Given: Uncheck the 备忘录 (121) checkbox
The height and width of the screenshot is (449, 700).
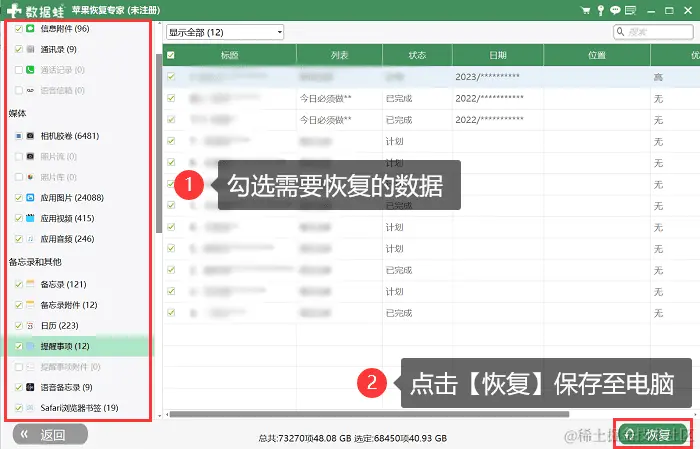Looking at the screenshot, I should pyautogui.click(x=18, y=284).
